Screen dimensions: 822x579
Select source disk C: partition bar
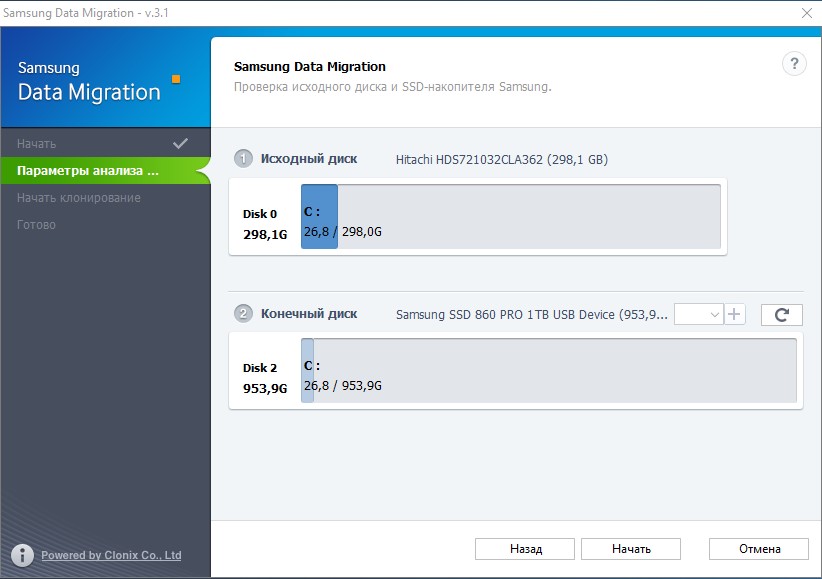tap(319, 217)
